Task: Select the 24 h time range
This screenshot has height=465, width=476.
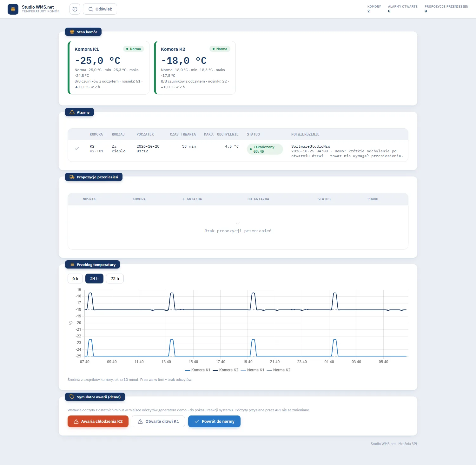Action: coord(94,278)
